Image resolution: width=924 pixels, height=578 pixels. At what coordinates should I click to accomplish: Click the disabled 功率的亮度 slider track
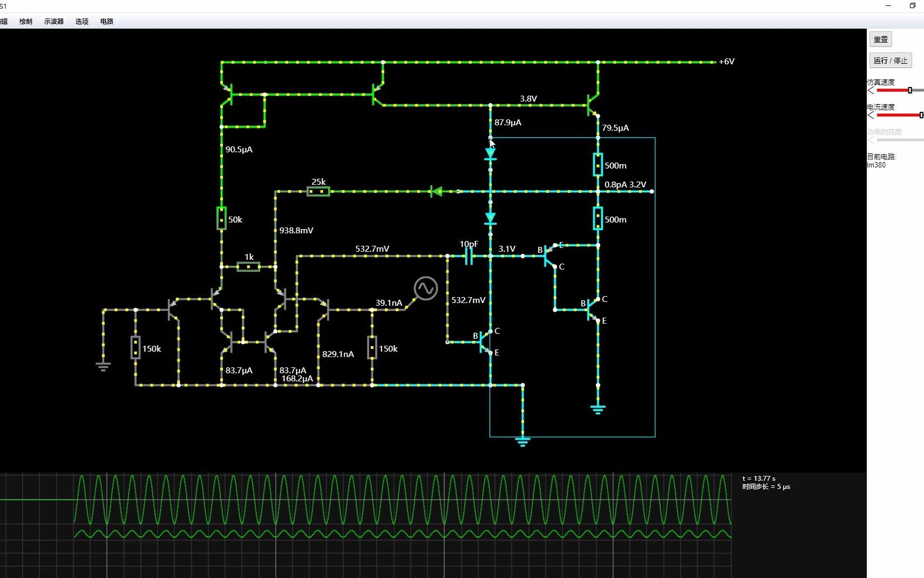900,140
